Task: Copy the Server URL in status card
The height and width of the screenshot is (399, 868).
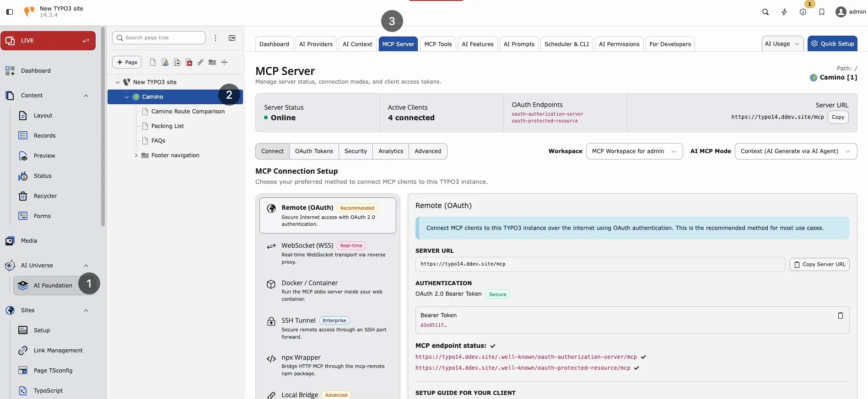Action: tap(838, 117)
